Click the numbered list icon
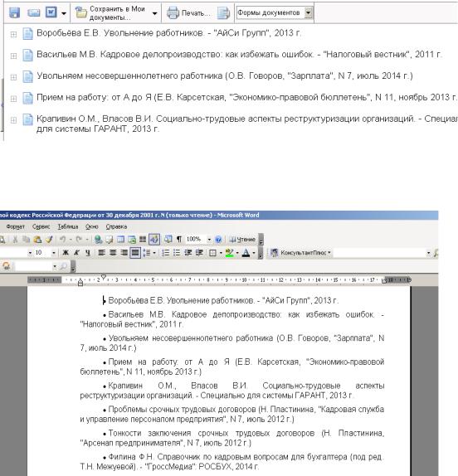This screenshot has width=458, height=476. tap(165, 253)
